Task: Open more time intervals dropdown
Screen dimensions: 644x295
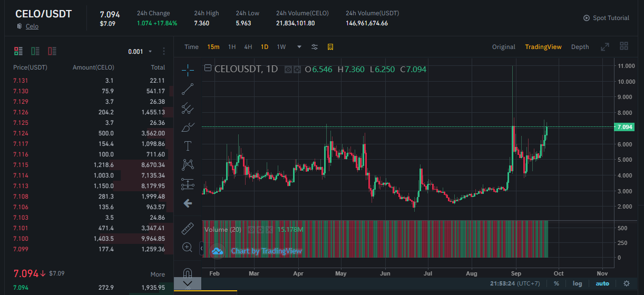Action: [299, 46]
